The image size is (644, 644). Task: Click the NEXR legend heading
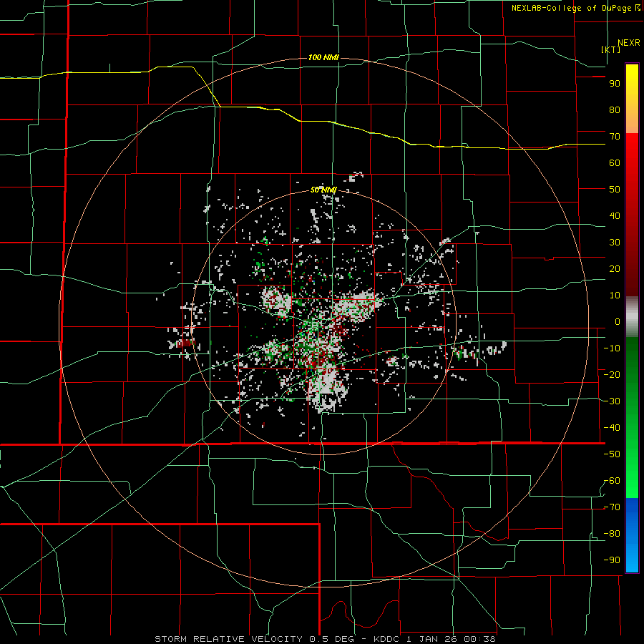[629, 43]
